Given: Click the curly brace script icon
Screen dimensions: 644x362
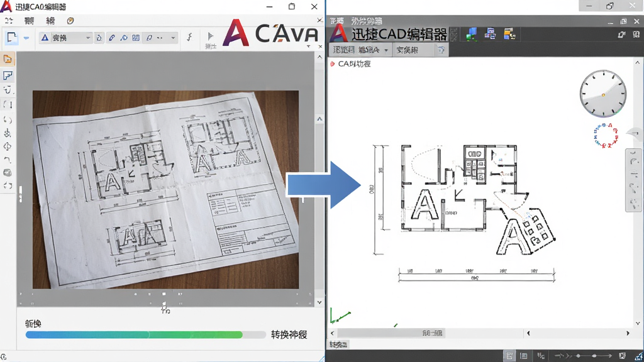Looking at the screenshot, I should tap(189, 37).
